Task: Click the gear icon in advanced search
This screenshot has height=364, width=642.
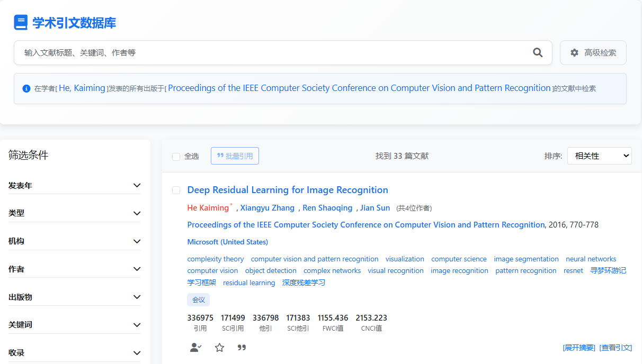Action: 574,53
